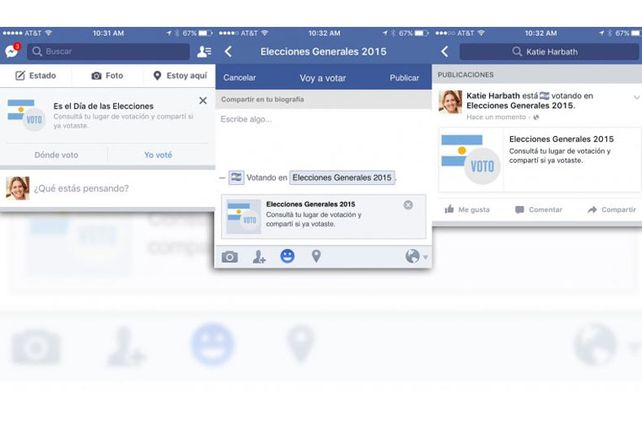Tap Comentar on Katie's post
This screenshot has width=642, height=448.
[x=538, y=210]
